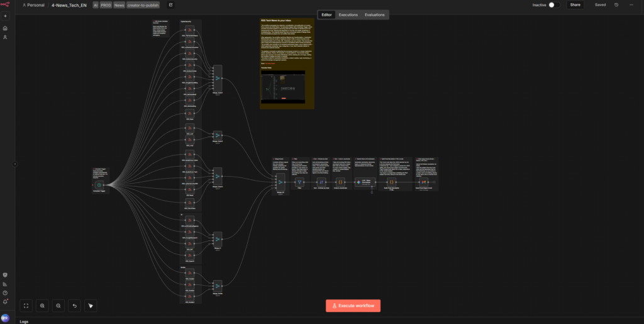Open the three-dots workflow options menu
This screenshot has height=324, width=644.
point(631,5)
